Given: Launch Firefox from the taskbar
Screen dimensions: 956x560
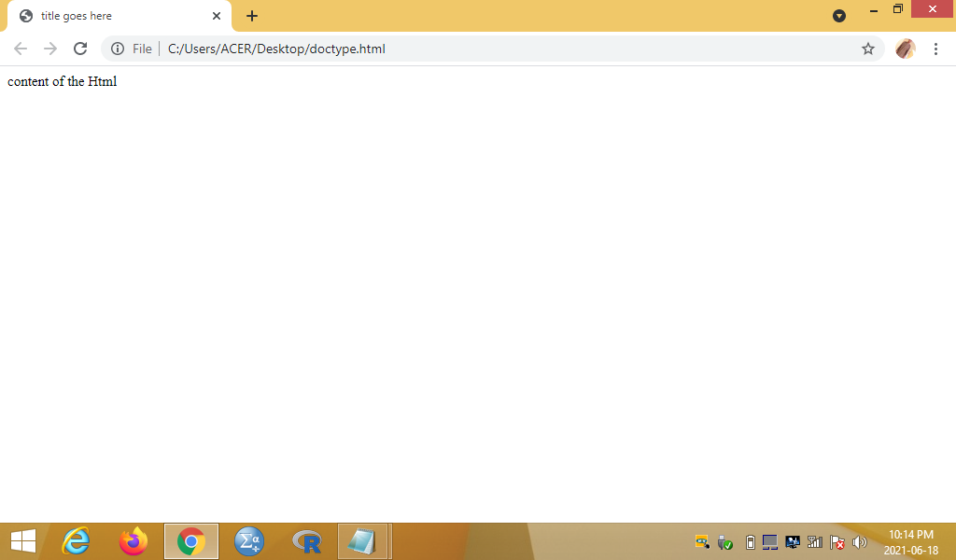Looking at the screenshot, I should tap(134, 541).
